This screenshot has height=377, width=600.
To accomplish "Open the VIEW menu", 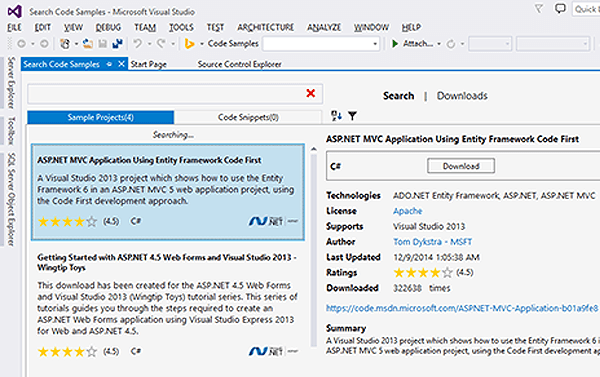I will coord(73,28).
